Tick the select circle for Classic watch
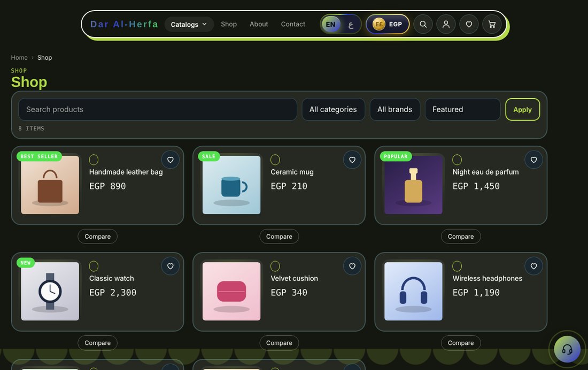588x370 pixels. [94, 266]
